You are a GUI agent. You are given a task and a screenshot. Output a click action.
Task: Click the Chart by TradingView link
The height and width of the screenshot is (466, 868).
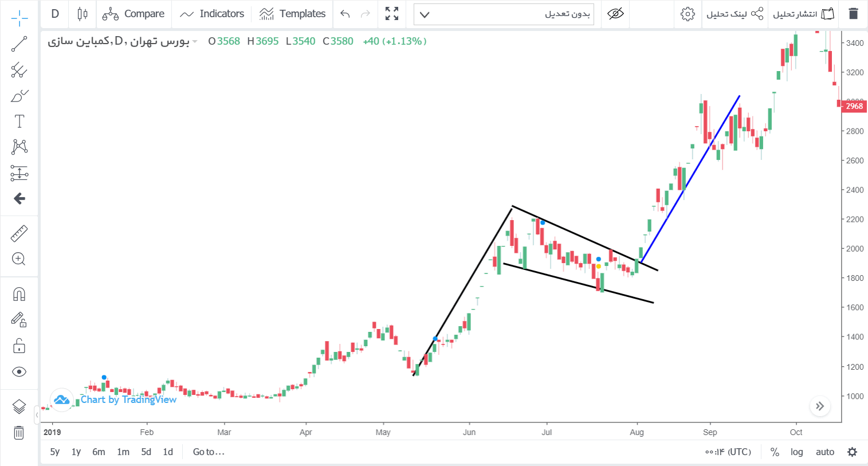tap(128, 400)
